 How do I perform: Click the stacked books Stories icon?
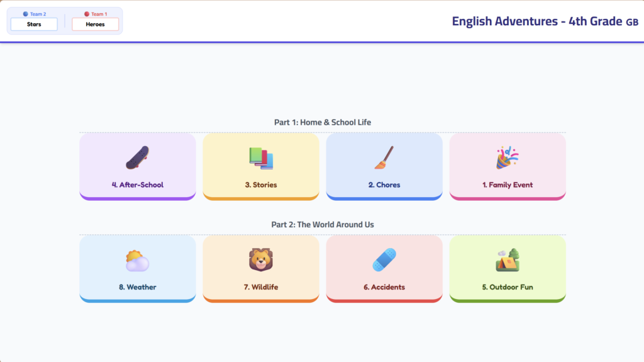pos(261,158)
